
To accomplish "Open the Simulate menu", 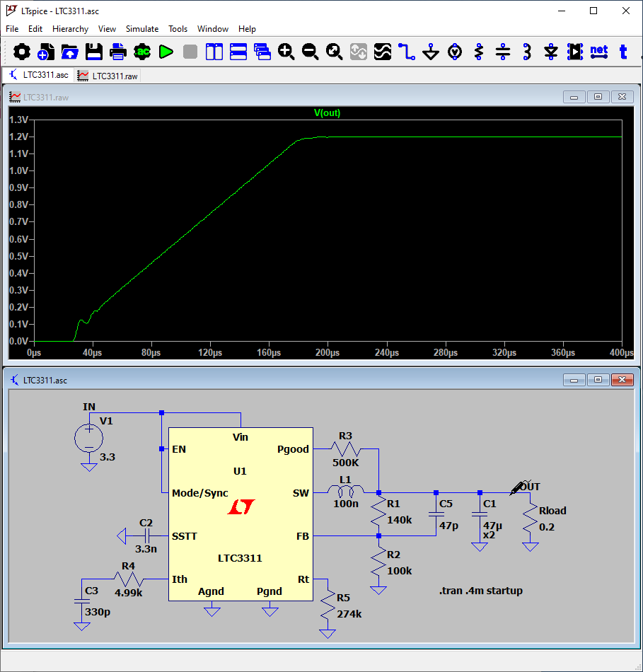I will (142, 29).
